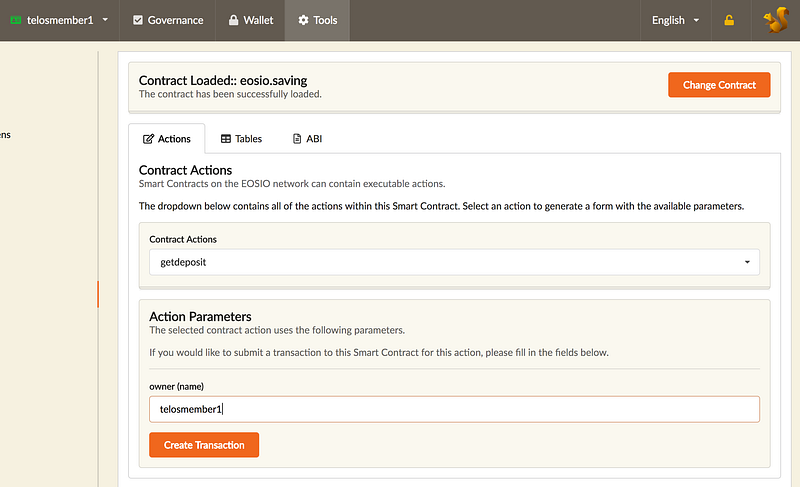
Task: Open the telosmember1 account dropdown
Action: pos(59,20)
